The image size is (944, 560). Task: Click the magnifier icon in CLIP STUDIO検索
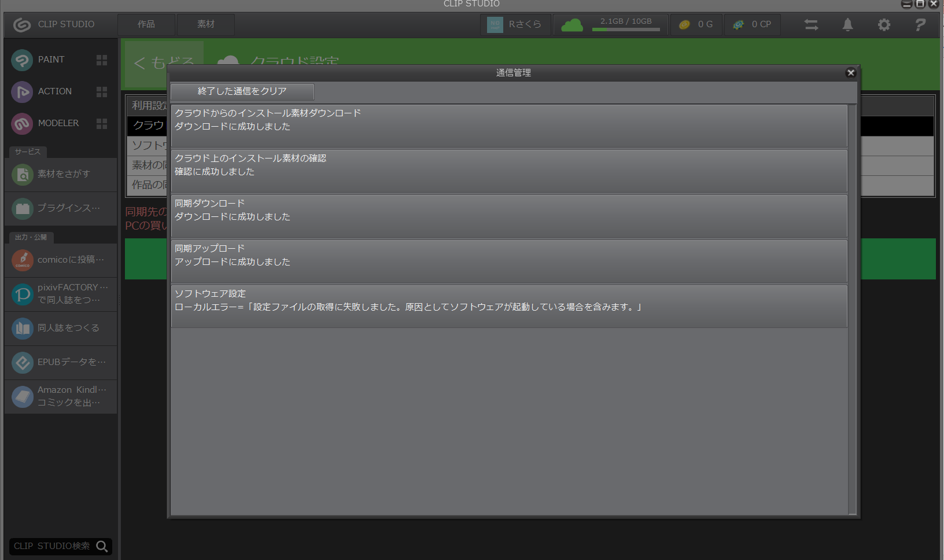102,546
